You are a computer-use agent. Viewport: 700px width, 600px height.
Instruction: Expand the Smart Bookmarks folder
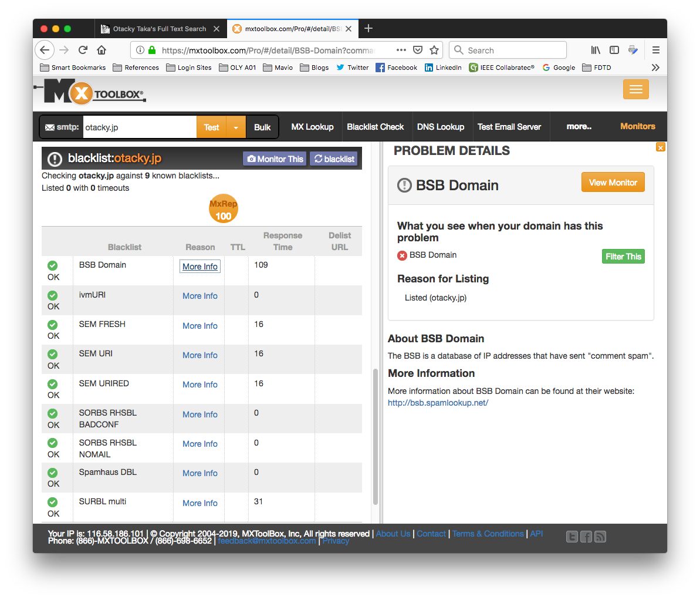tap(73, 68)
